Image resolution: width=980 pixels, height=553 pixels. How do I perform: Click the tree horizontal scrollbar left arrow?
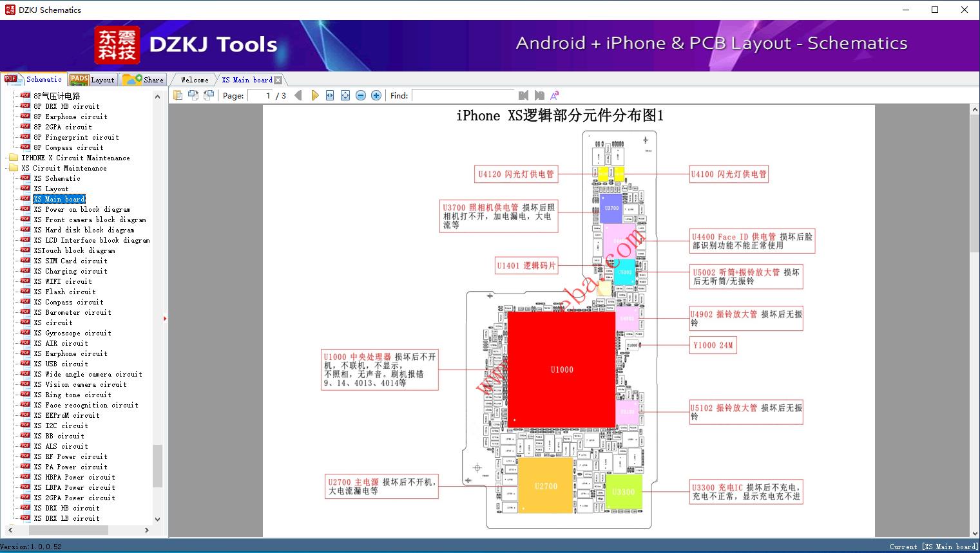pyautogui.click(x=10, y=530)
